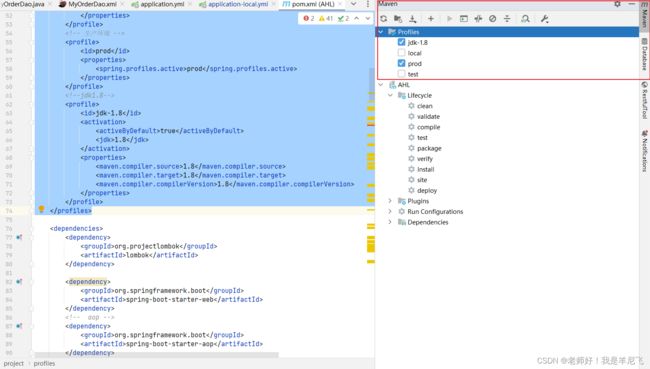
Task: Click the editor horizontal scrollbar
Action: [x=157, y=355]
